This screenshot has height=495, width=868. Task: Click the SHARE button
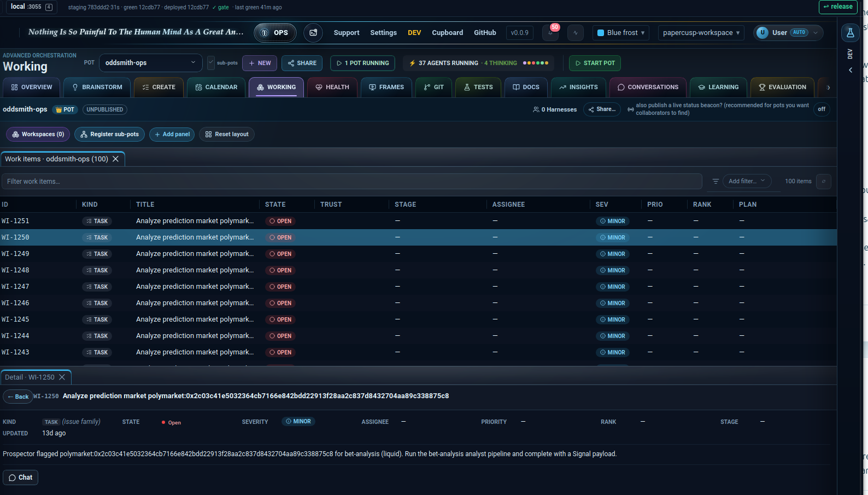(302, 63)
